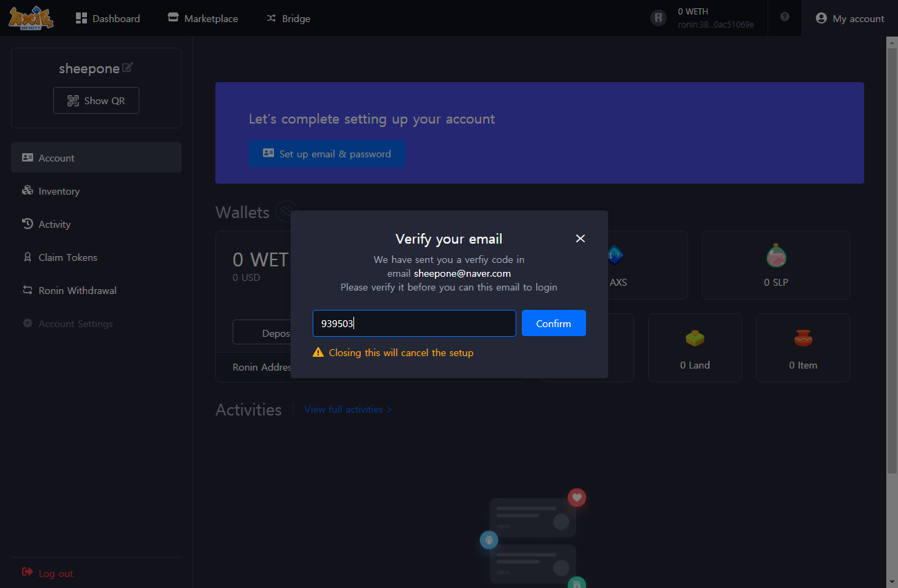
Task: Click the Account Settings gear icon
Action: (x=28, y=323)
